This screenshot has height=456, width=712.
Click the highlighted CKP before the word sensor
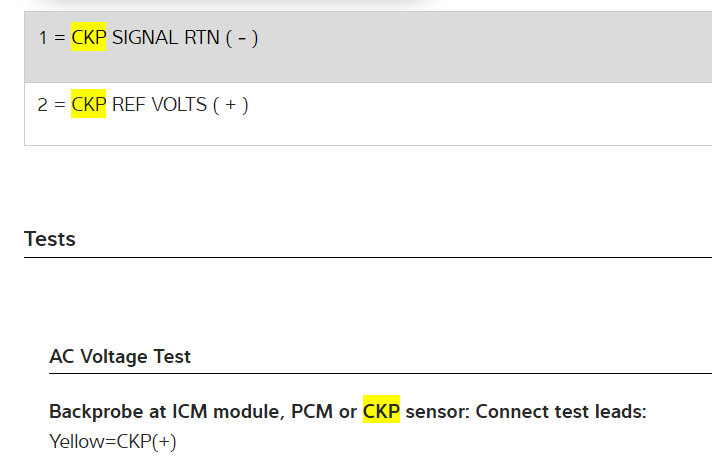tap(381, 411)
